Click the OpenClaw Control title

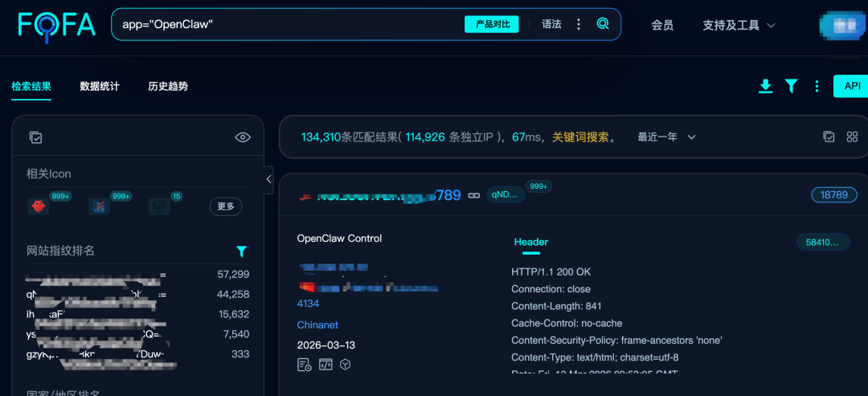(x=339, y=239)
